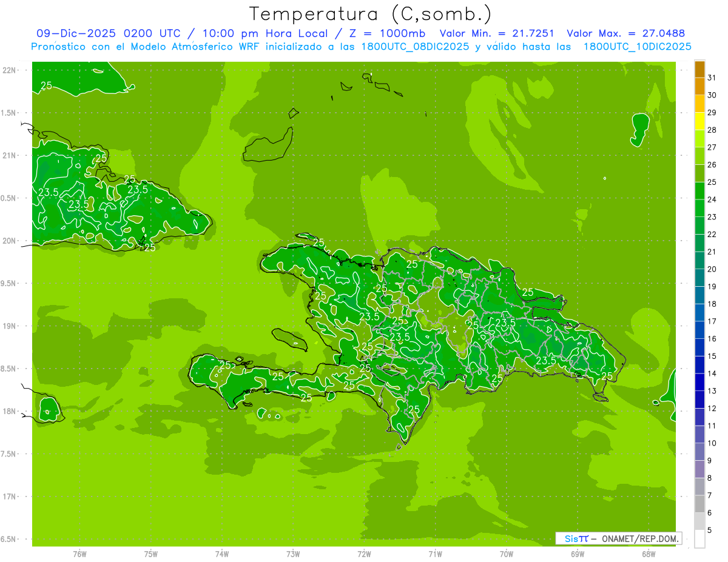Click the 72W longitude axis label
Image resolution: width=728 pixels, height=562 pixels.
pos(364,554)
